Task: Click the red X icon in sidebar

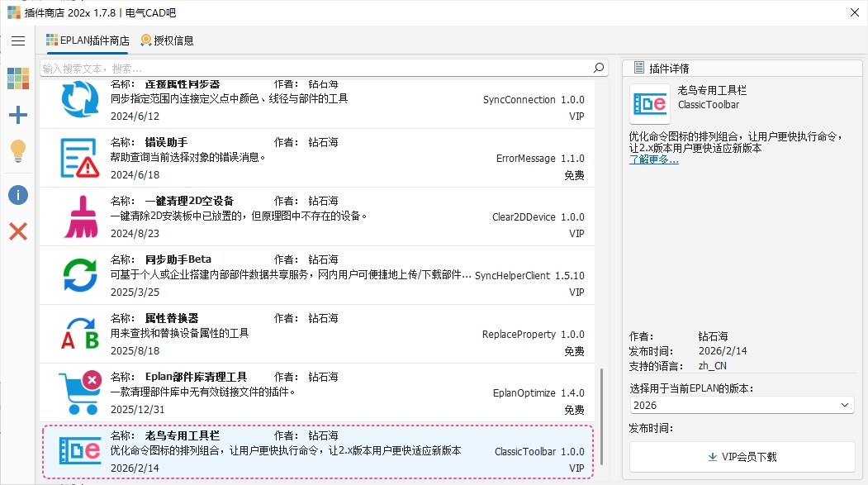Action: pos(18,231)
